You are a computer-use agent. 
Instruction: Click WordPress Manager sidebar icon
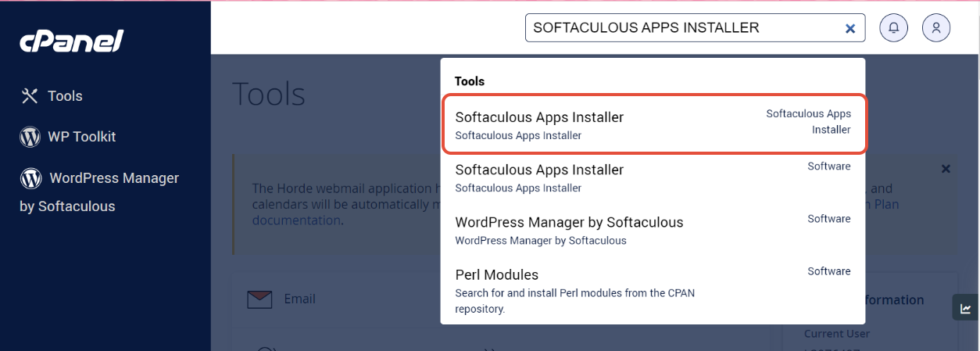tap(30, 178)
